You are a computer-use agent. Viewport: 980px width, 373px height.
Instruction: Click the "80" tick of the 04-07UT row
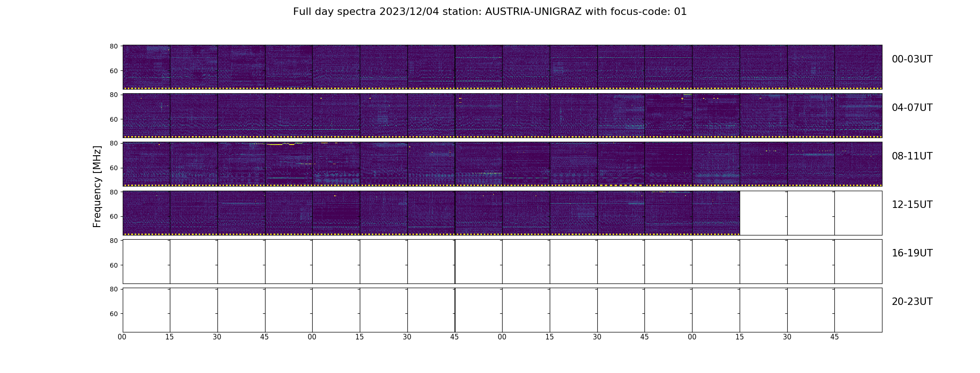[113, 95]
